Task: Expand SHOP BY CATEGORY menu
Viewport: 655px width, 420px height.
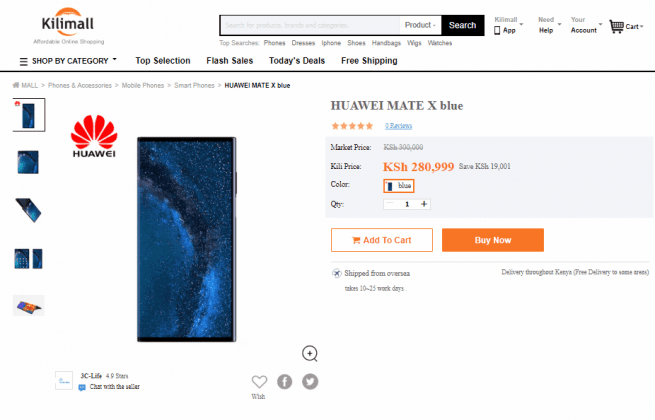Action: coord(69,61)
